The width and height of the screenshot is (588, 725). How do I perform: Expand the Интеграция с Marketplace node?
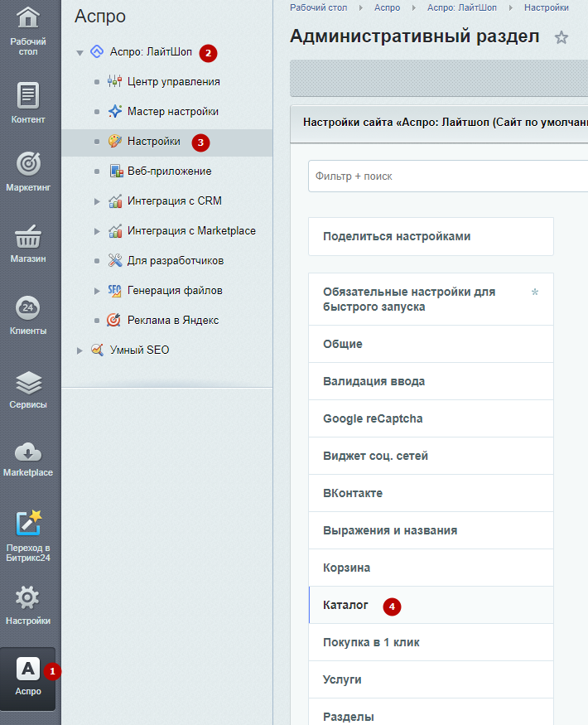97,231
